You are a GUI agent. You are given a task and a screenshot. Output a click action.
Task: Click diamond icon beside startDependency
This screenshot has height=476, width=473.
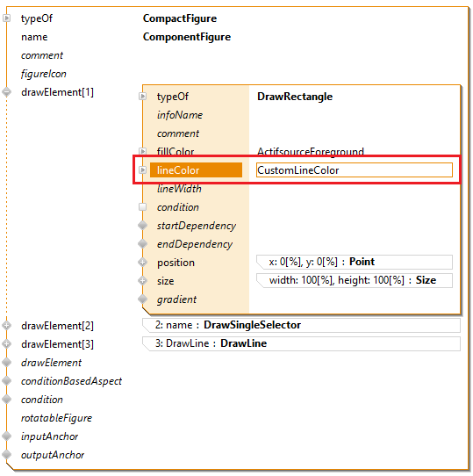tap(142, 226)
